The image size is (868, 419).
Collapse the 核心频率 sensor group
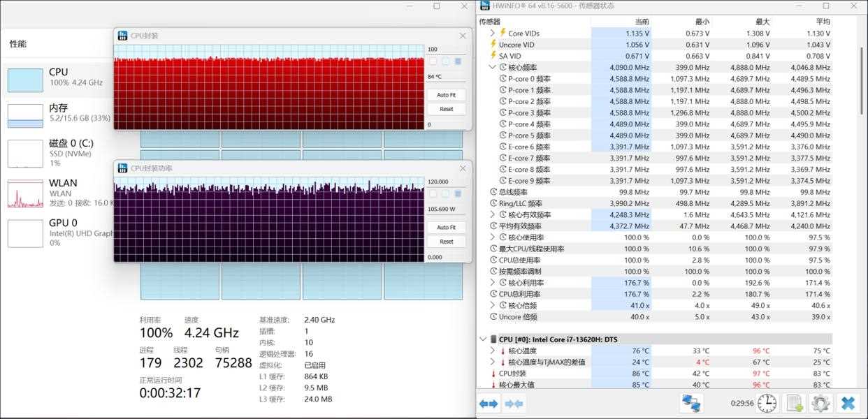(493, 68)
